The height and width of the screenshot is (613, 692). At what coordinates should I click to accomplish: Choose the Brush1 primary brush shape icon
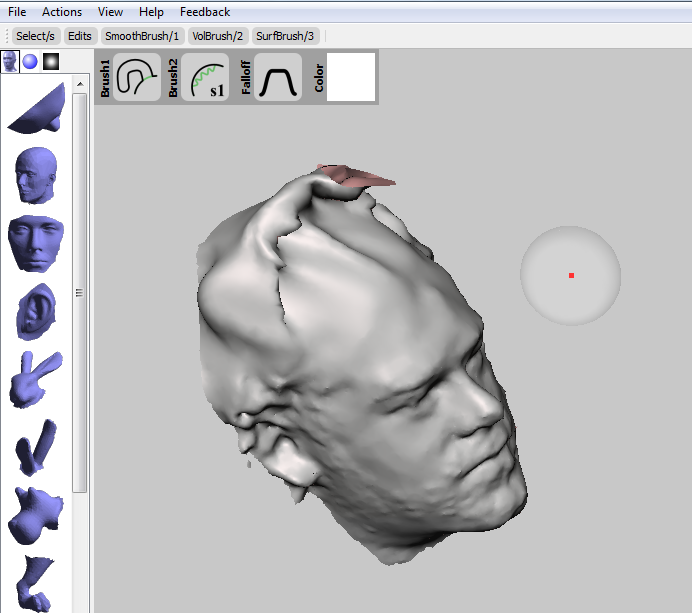(137, 77)
